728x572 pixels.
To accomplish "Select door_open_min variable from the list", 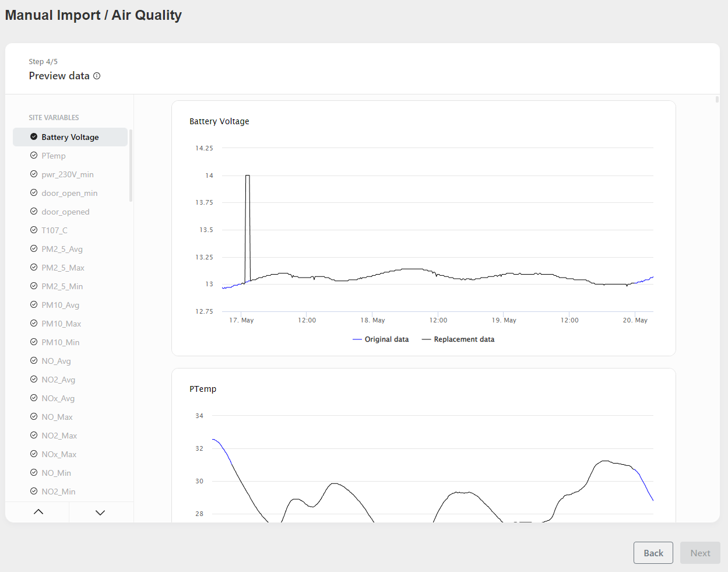I will click(69, 193).
